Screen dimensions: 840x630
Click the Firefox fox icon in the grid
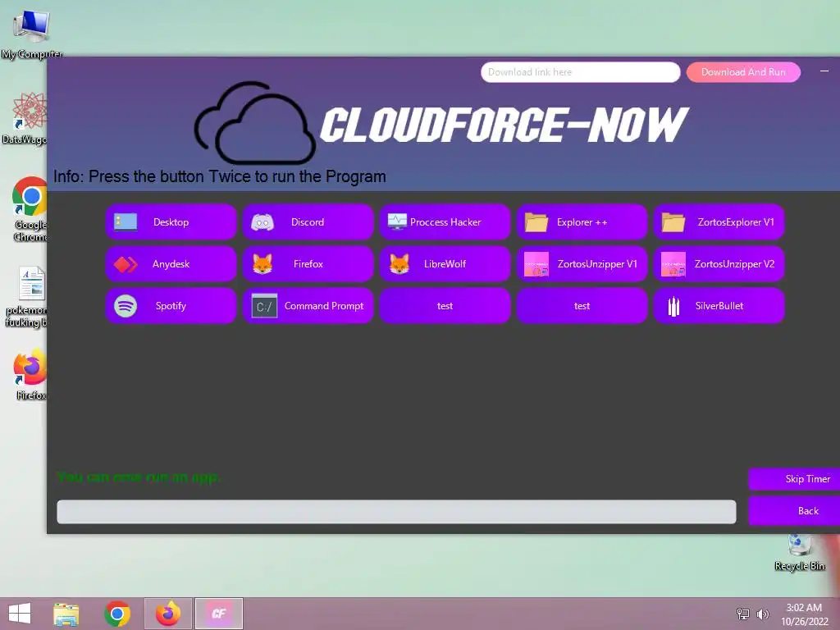point(262,263)
